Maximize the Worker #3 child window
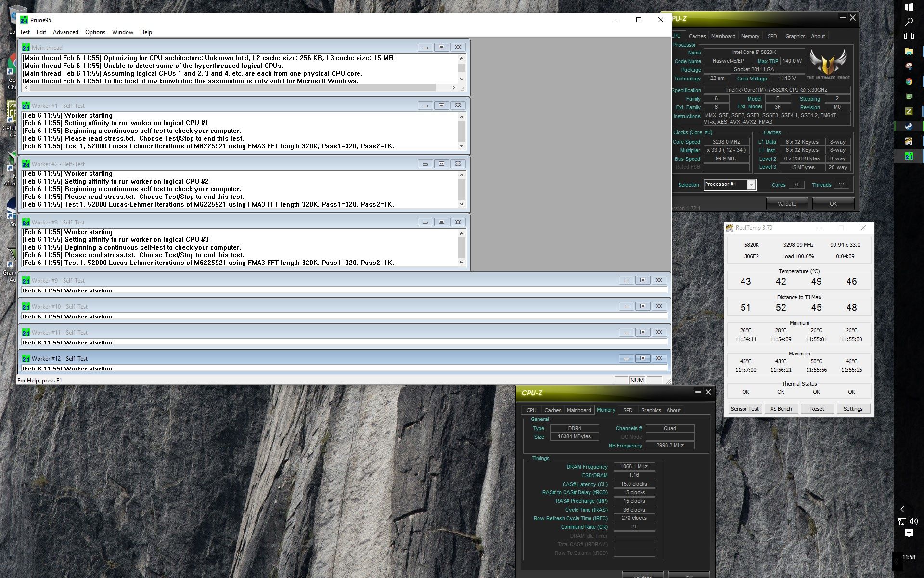 tap(441, 222)
